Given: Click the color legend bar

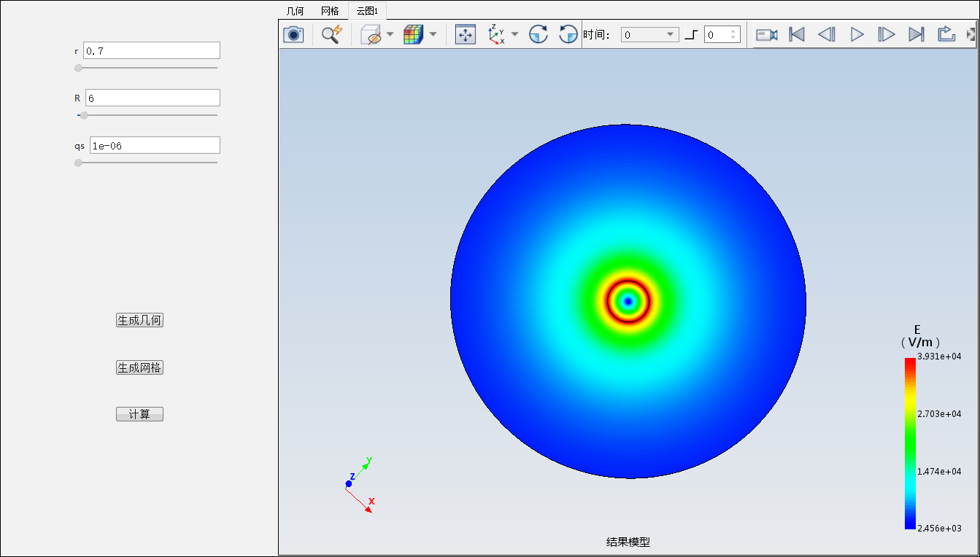Looking at the screenshot, I should click(910, 443).
